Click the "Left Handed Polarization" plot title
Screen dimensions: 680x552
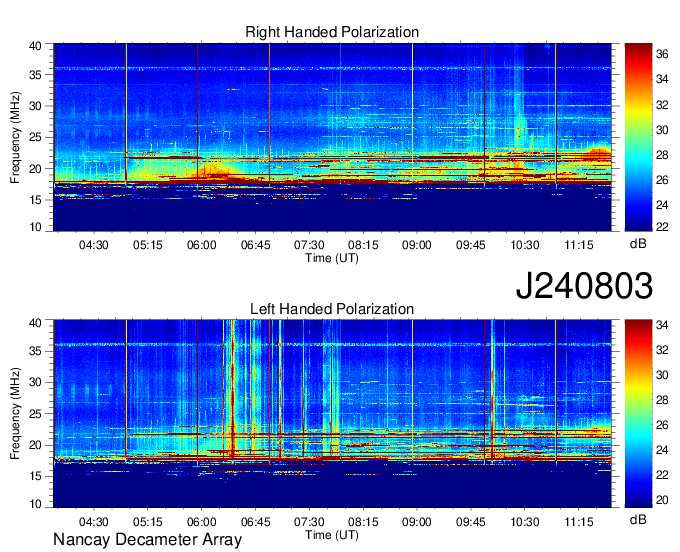(332, 309)
